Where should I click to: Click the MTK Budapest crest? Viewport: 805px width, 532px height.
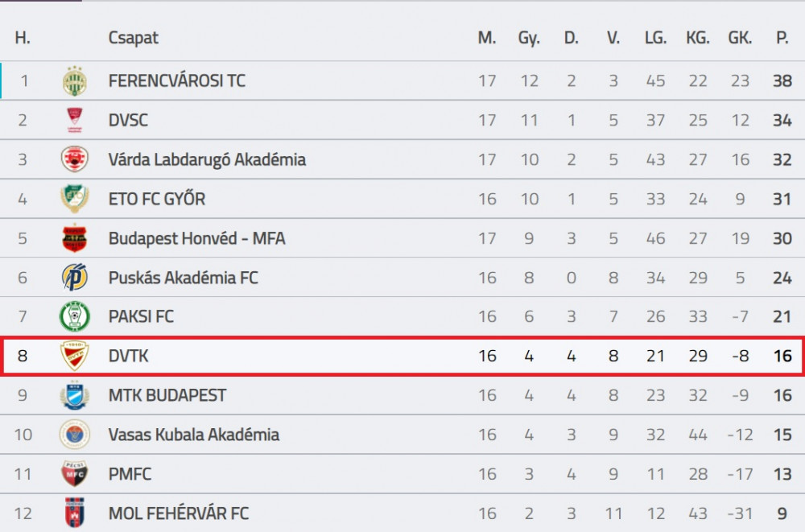(74, 395)
